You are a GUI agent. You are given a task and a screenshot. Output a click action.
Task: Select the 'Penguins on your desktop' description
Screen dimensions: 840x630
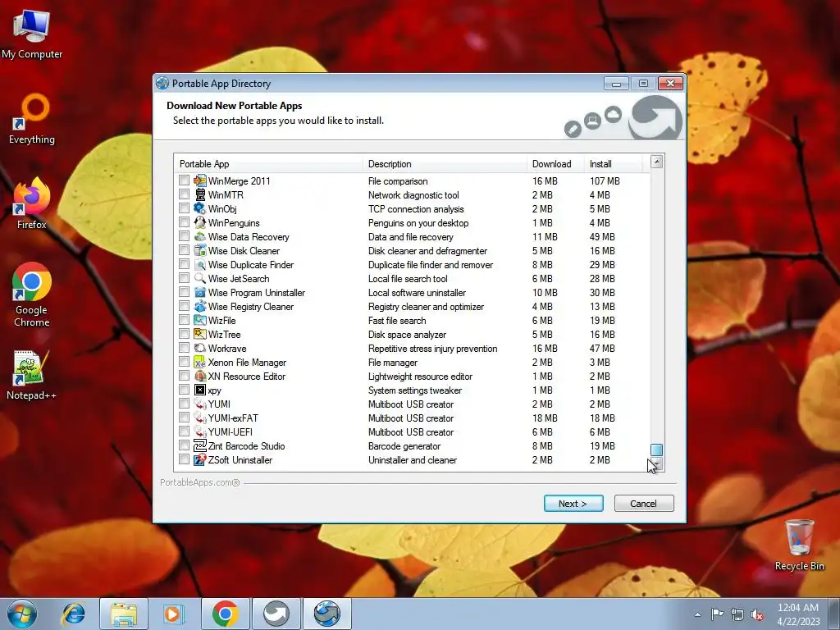coord(418,223)
